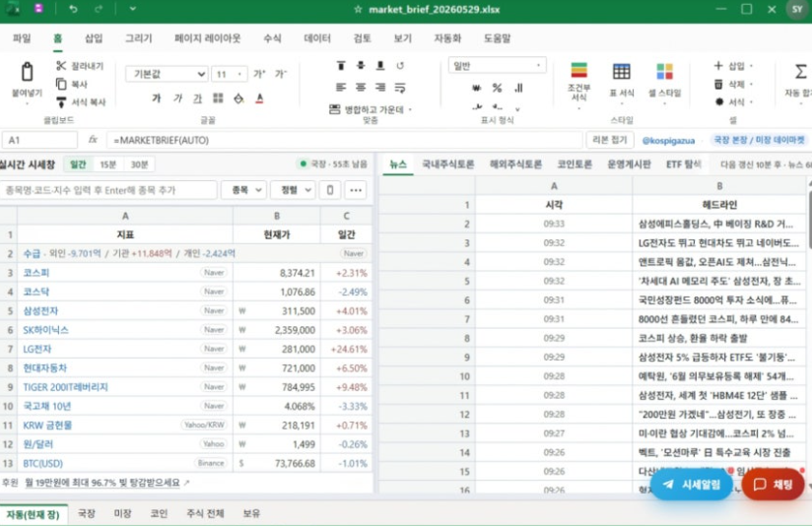Click the purple save icon in title bar
812x526 pixels.
point(38,8)
